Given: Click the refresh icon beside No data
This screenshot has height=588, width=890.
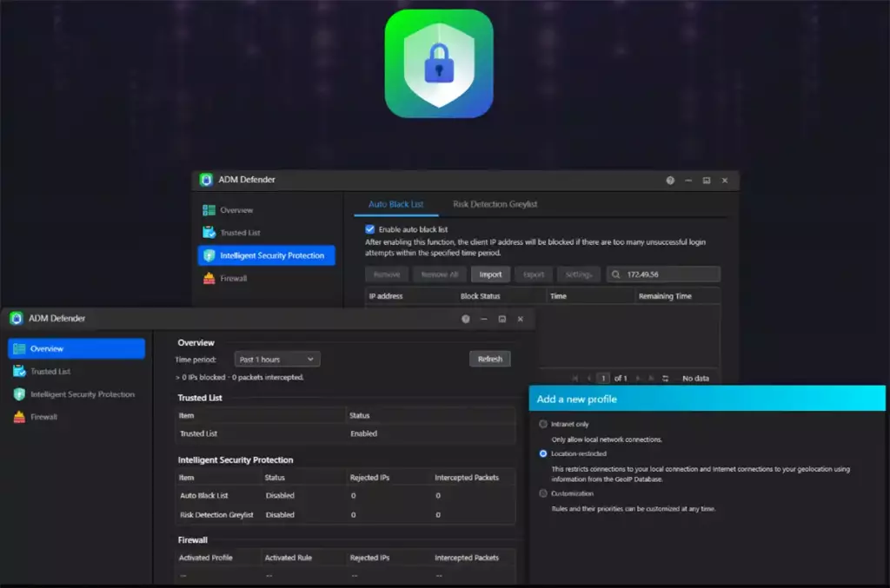Looking at the screenshot, I should (x=665, y=378).
